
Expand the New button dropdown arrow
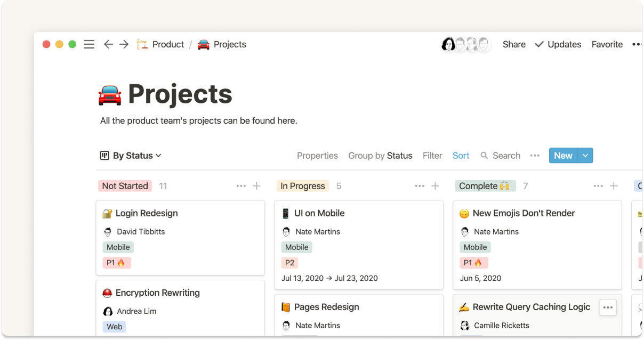coord(585,156)
